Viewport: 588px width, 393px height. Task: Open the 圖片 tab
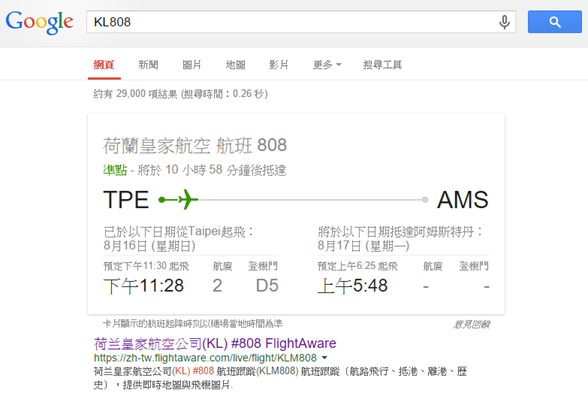click(x=192, y=65)
